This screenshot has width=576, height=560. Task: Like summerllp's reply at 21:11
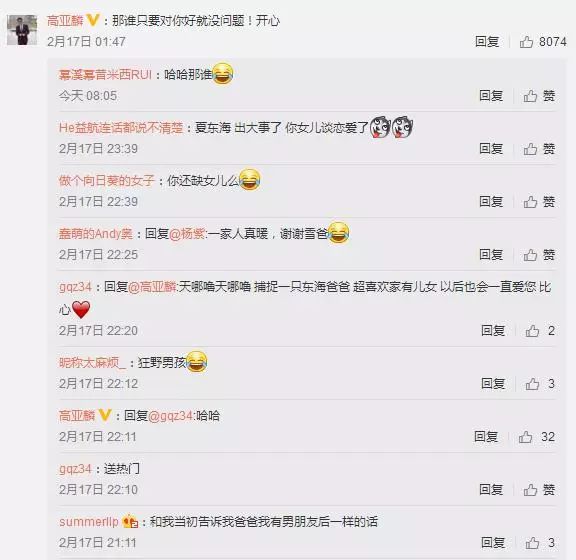[x=540, y=543]
